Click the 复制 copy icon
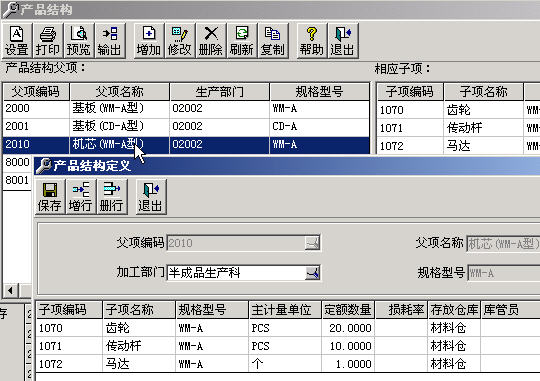Screen dimensions: 540x381 click(273, 41)
